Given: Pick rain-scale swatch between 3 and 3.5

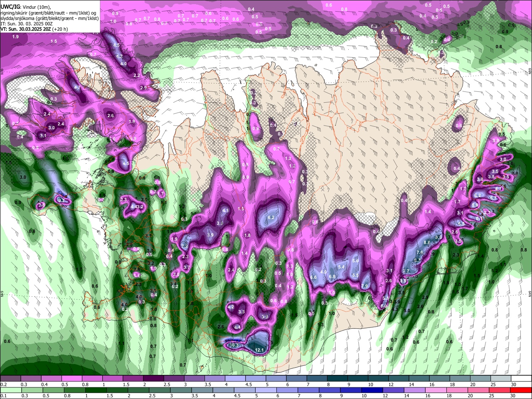Looking at the screenshot, I should pyautogui.click(x=181, y=390).
